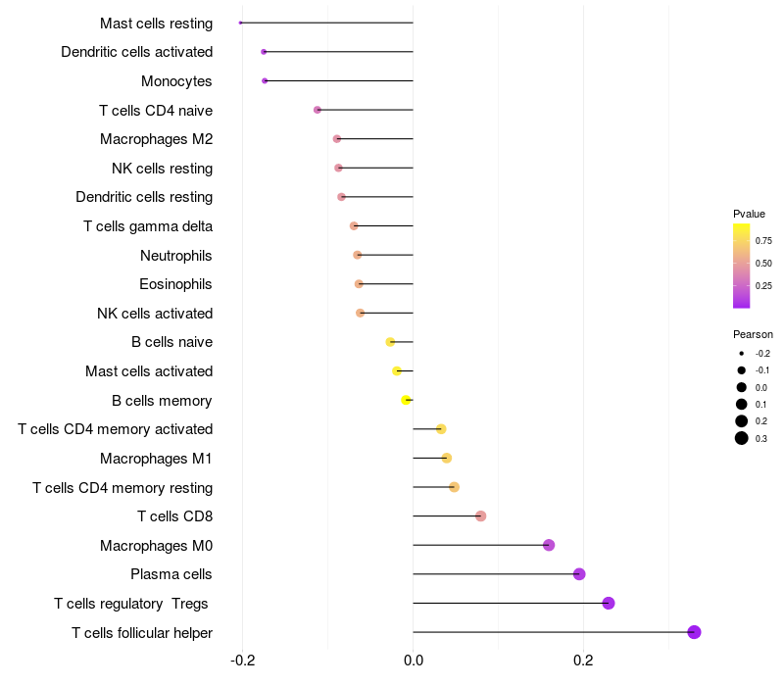784x686 pixels.
Task: Select the Macrophages M1 yellow dot
Action: [447, 458]
